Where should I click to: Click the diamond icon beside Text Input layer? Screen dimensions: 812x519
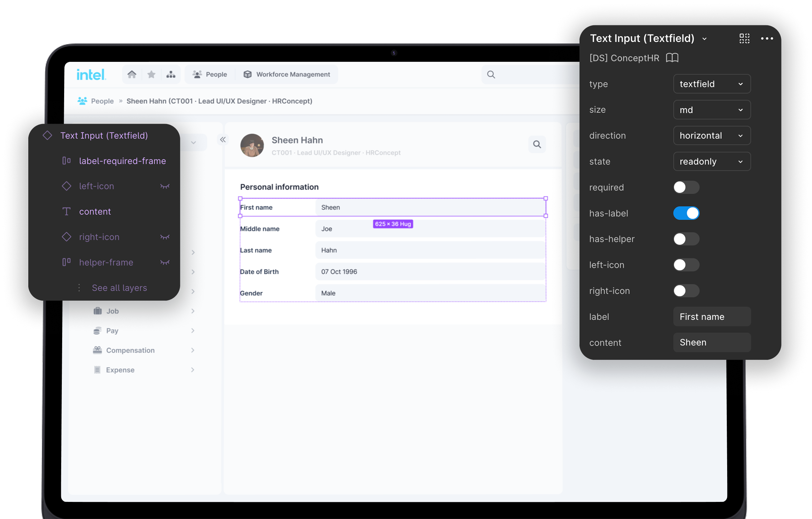click(47, 135)
